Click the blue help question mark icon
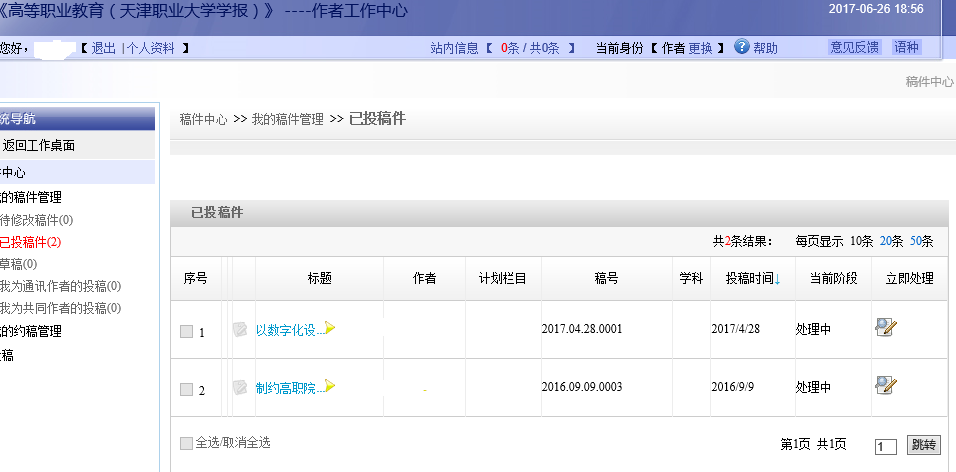 (741, 47)
